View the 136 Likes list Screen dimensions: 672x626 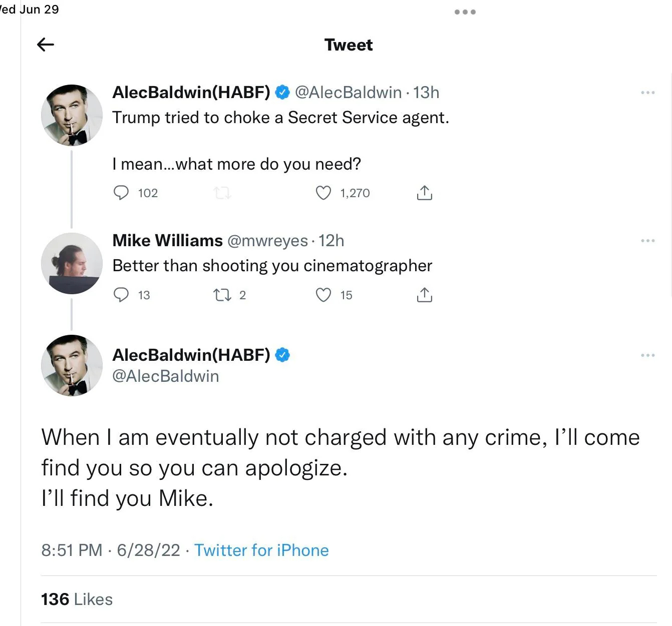tap(77, 599)
